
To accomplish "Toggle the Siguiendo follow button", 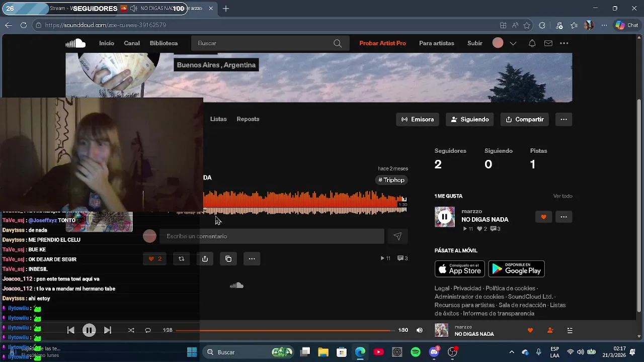I will [470, 119].
